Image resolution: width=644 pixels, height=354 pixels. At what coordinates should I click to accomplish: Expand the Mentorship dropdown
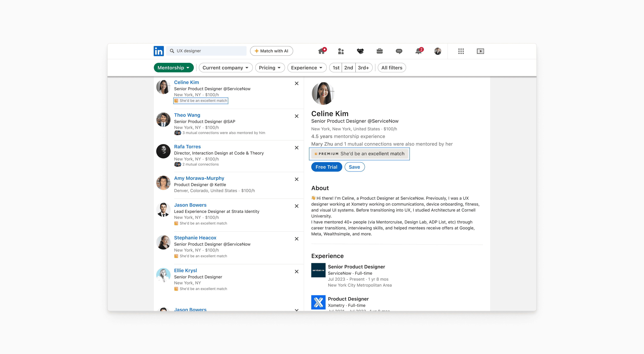click(174, 68)
